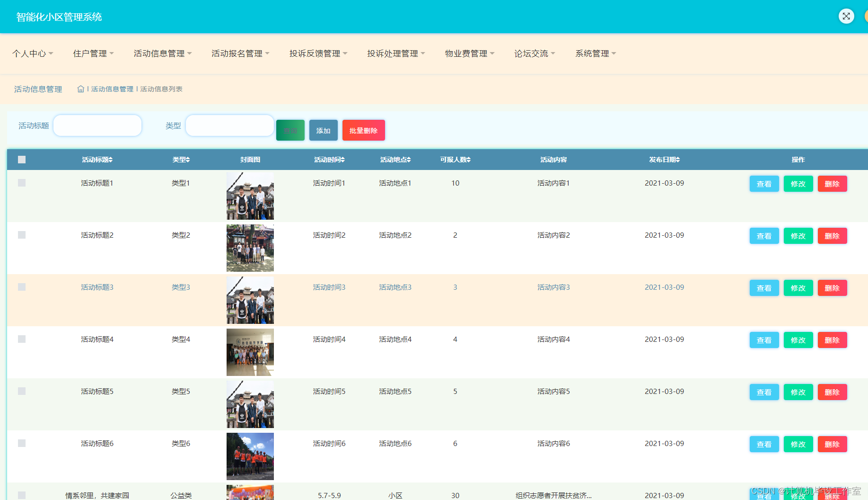
Task: Click the green search button
Action: coord(290,130)
